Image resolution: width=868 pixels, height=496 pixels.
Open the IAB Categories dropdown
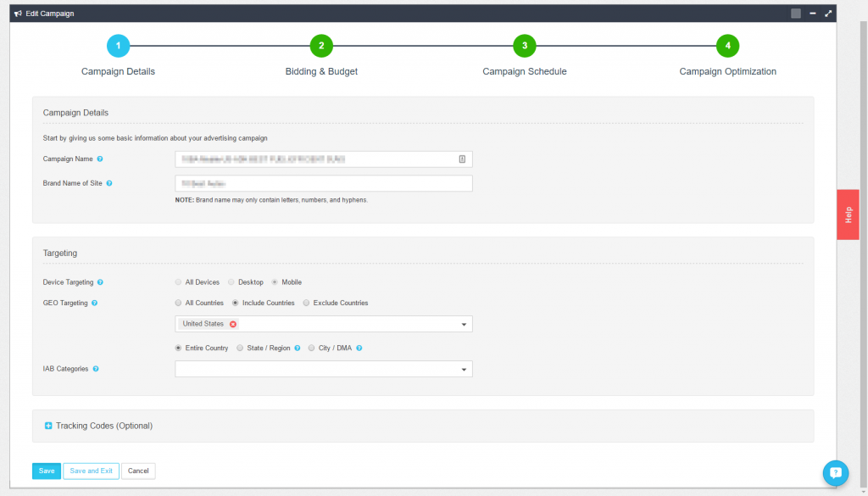coord(324,369)
